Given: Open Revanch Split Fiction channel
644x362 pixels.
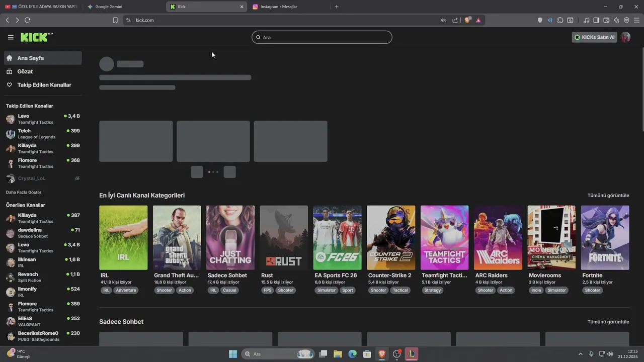Looking at the screenshot, I should (43, 277).
